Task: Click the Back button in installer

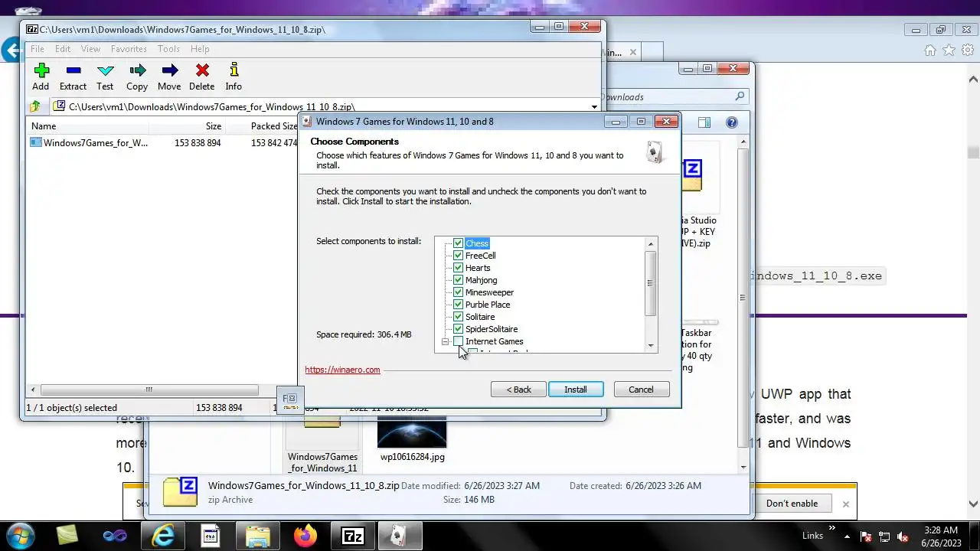Action: click(x=518, y=390)
